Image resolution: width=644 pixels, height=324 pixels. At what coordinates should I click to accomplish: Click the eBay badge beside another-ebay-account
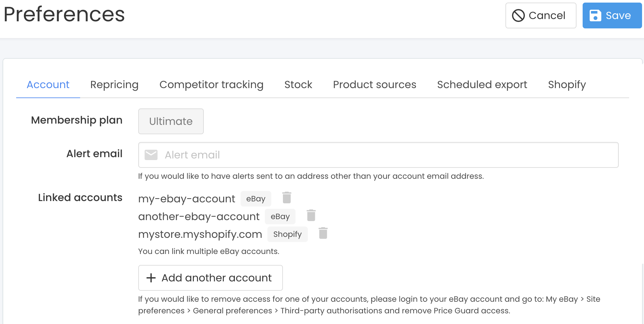point(280,217)
